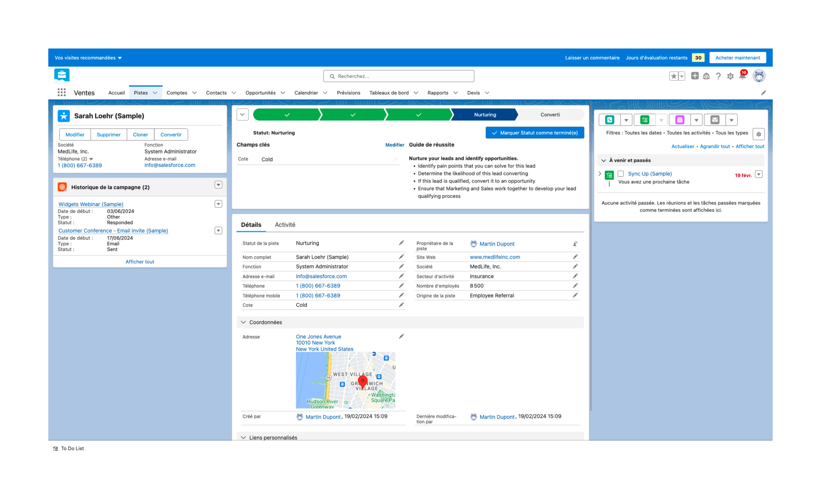Click the Sales app logo
The image size is (821, 504).
62,75
